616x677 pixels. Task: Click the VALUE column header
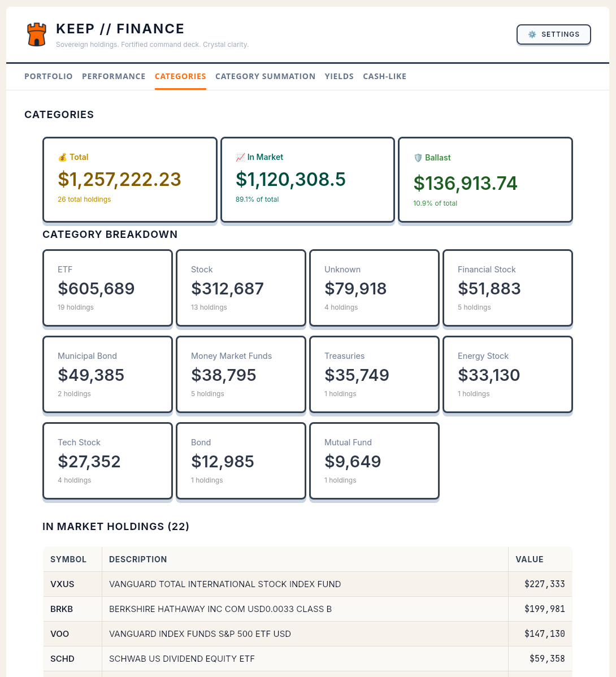coord(530,559)
